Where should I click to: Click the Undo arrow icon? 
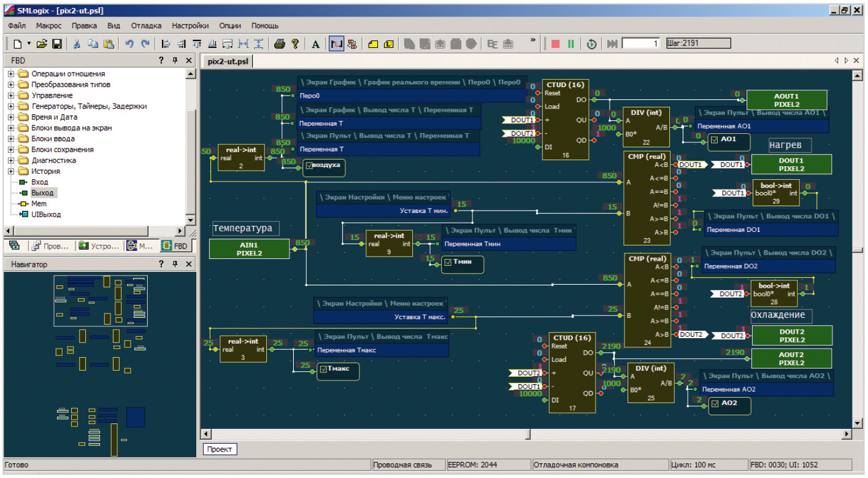[x=129, y=44]
